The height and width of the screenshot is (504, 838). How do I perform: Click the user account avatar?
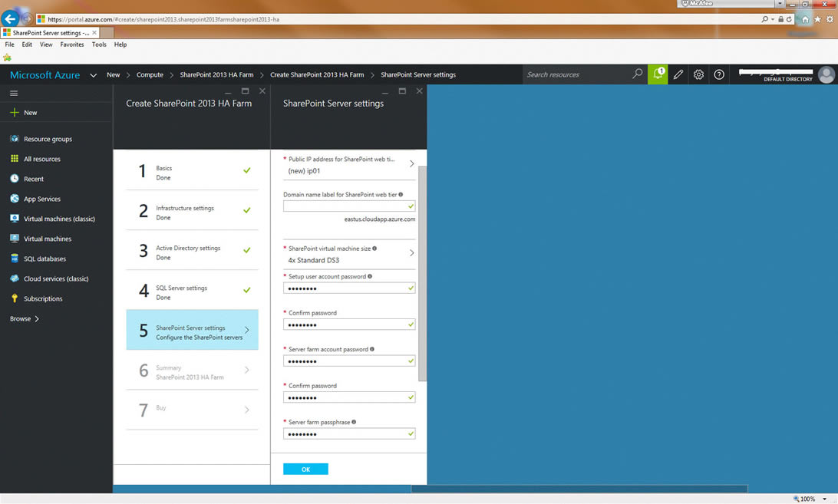pos(826,75)
